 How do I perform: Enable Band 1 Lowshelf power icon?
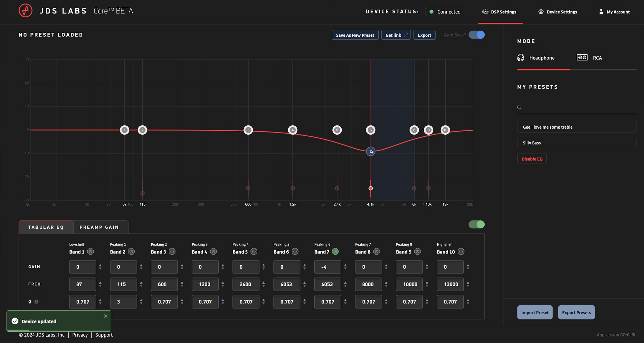coord(90,252)
